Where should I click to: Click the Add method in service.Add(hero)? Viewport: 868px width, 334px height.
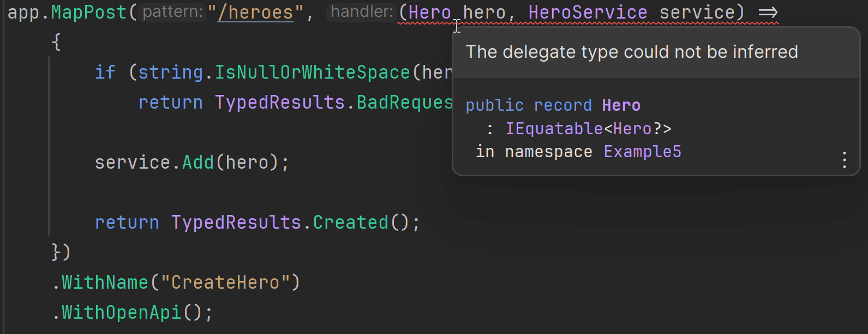click(x=198, y=163)
